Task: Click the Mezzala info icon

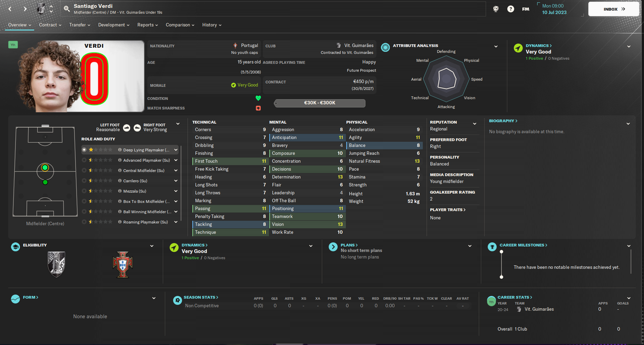Action: 120,191
